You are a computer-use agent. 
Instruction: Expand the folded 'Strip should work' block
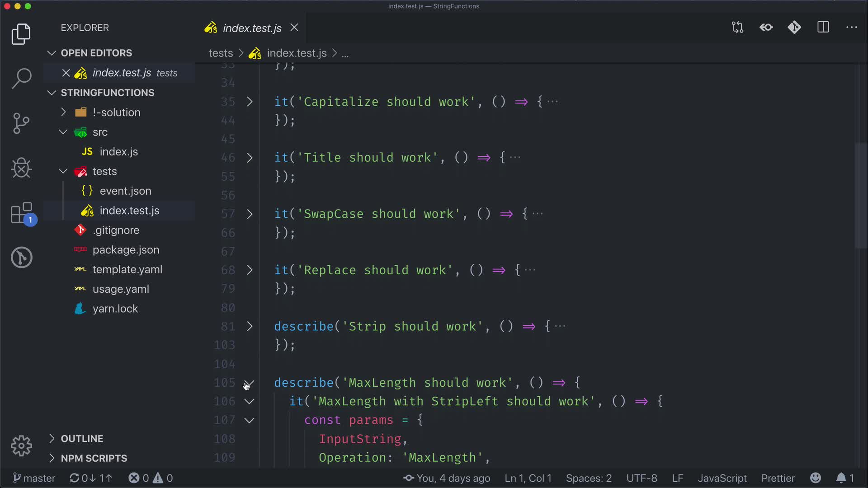250,326
